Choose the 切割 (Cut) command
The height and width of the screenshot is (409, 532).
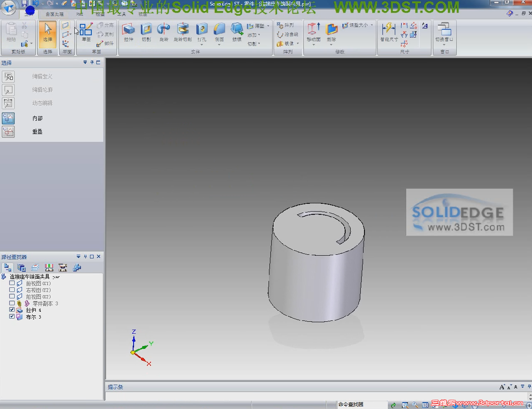(x=146, y=32)
